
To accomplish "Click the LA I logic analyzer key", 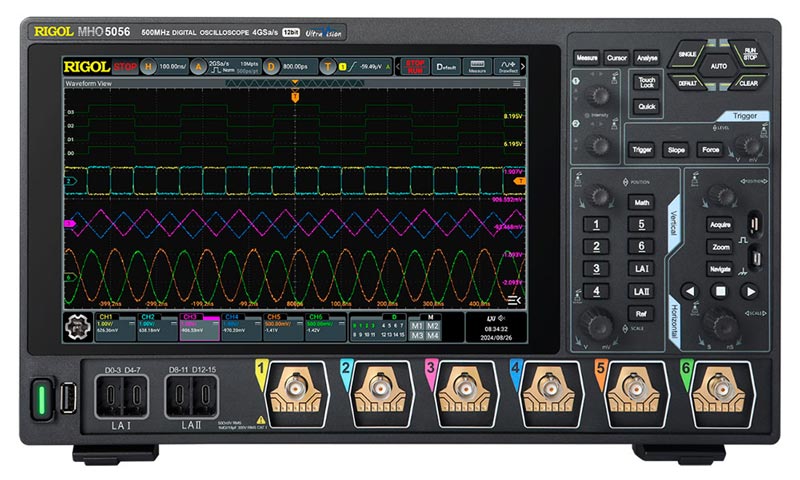I will [x=641, y=269].
